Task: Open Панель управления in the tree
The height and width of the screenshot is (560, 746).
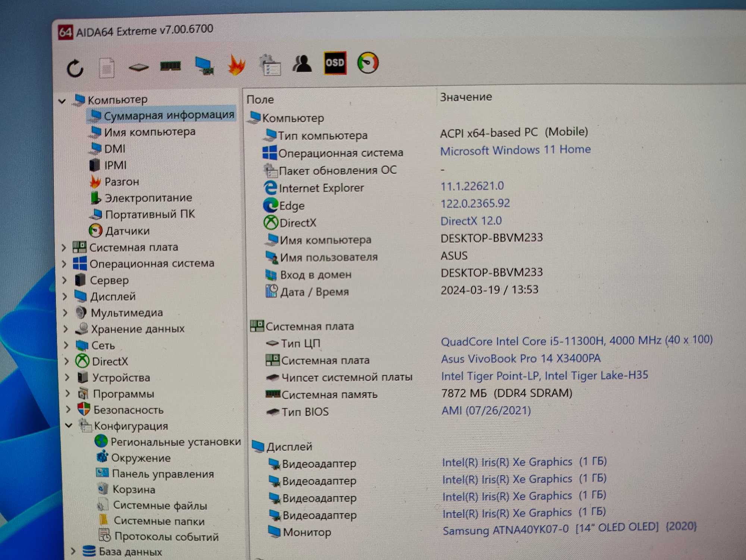Action: [163, 474]
